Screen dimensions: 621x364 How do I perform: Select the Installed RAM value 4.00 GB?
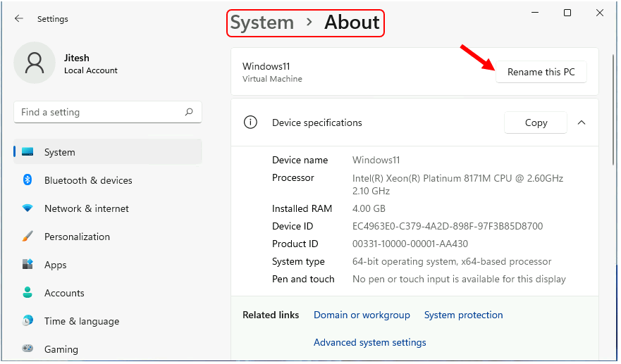point(369,208)
